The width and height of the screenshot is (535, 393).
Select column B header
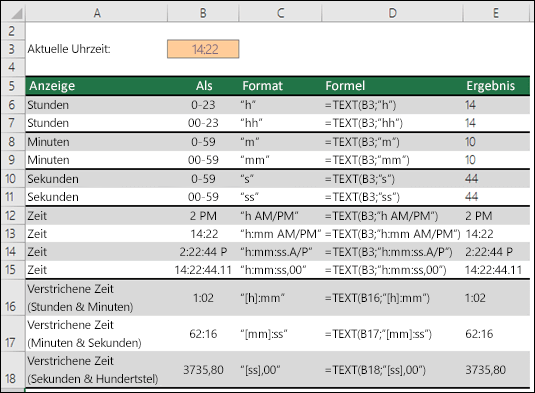coord(203,13)
